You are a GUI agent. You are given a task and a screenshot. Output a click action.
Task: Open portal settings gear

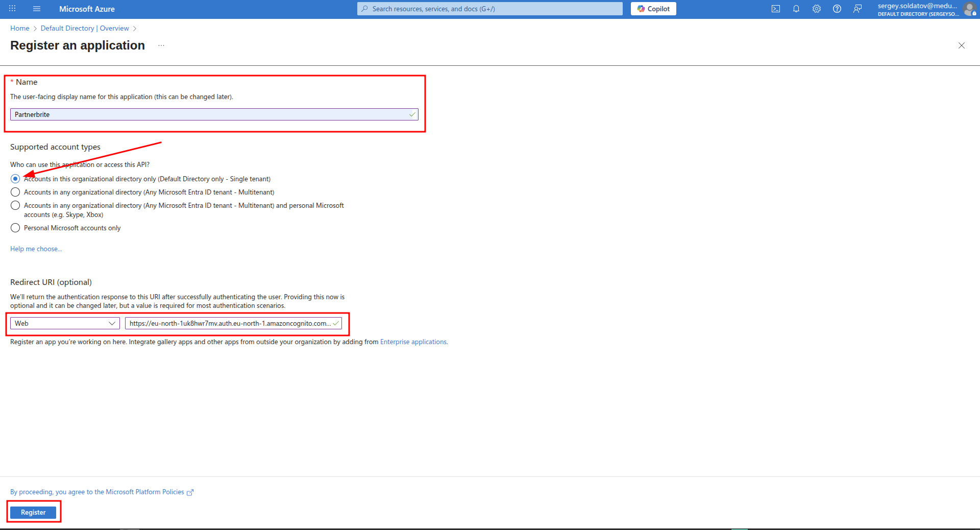pos(817,9)
